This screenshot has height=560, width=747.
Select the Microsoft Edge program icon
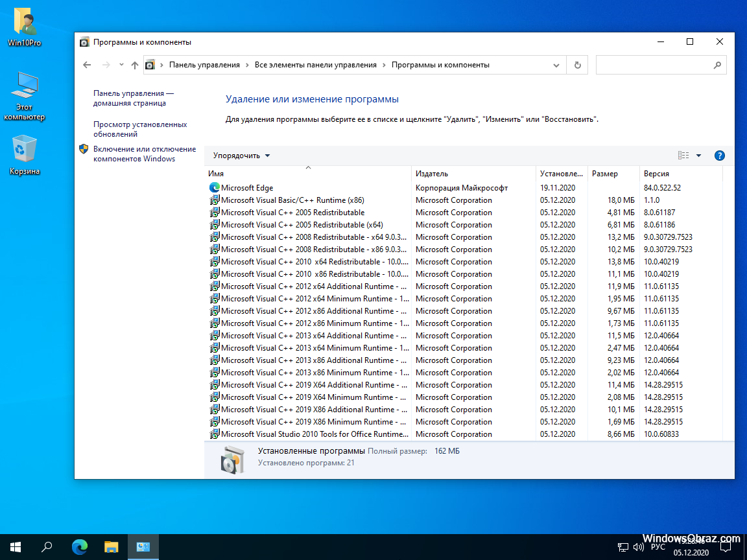point(215,187)
